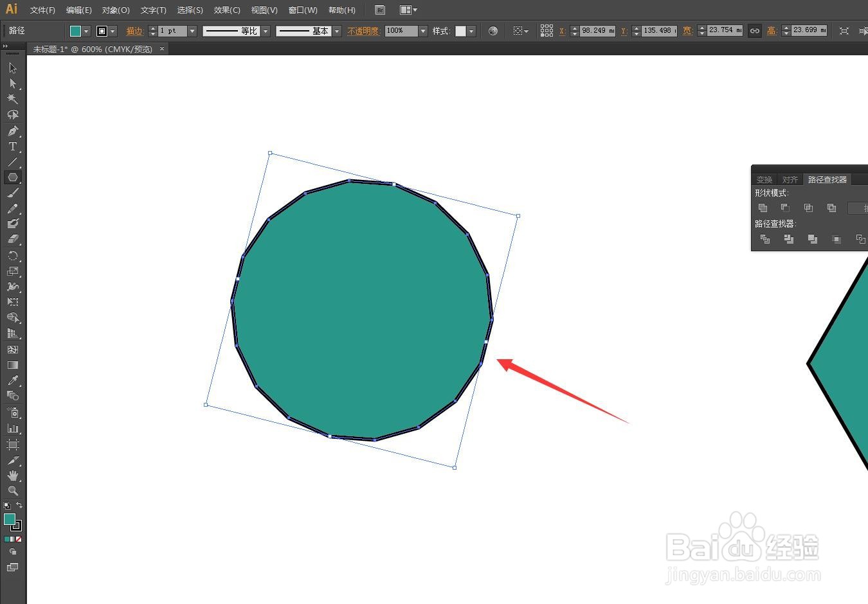Viewport: 868px width, 604px height.
Task: Click the 不透明度 transparency link
Action: (x=363, y=31)
